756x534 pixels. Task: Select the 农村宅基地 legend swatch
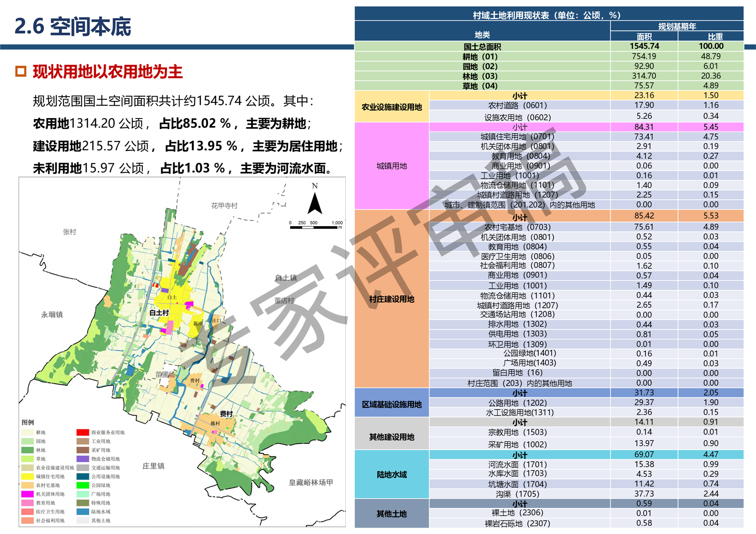tap(27, 485)
